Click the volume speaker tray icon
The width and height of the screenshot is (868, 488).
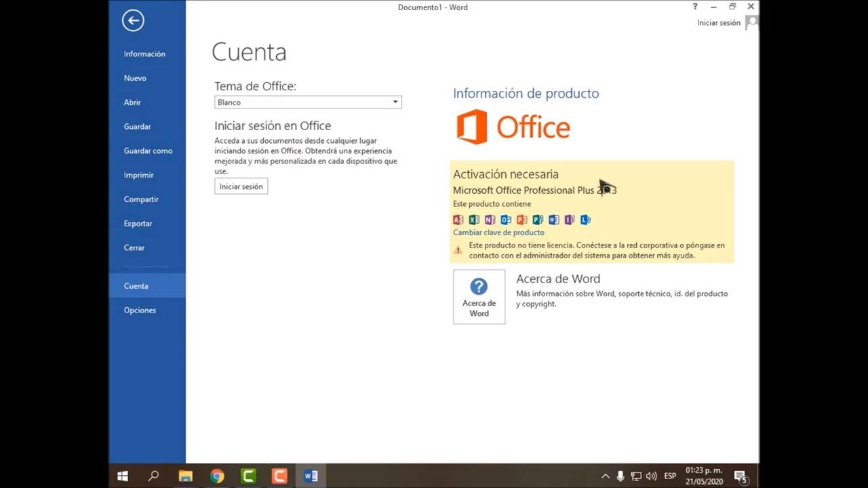652,476
